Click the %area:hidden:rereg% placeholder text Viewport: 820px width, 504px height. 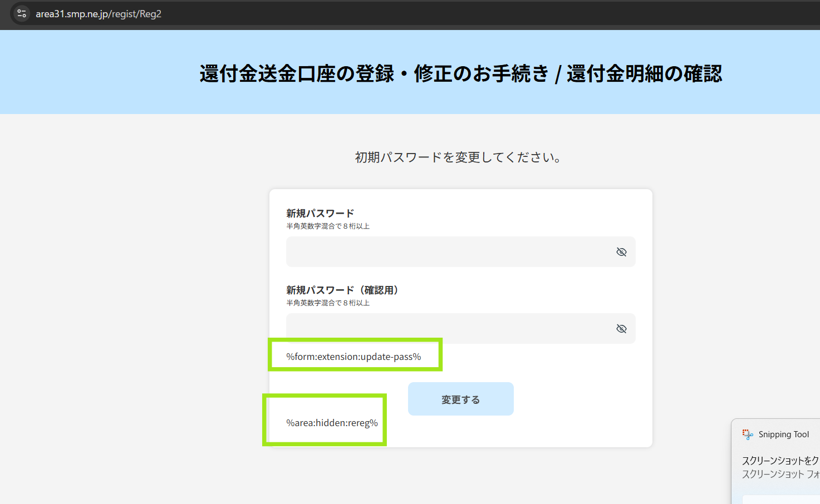click(332, 423)
